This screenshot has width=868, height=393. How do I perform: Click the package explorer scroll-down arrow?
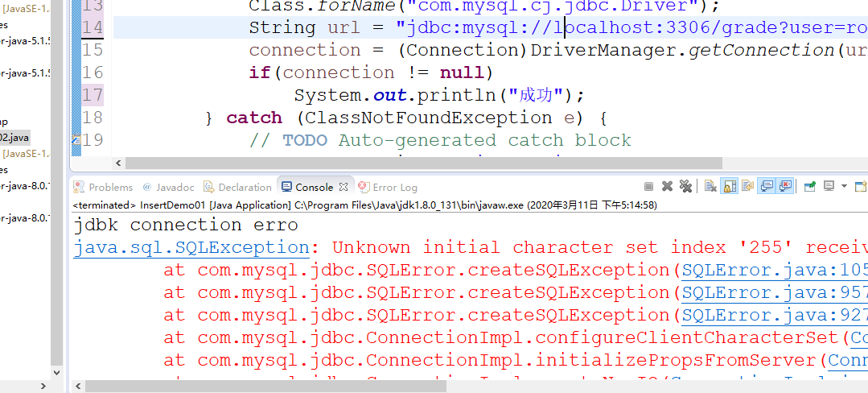tap(56, 373)
